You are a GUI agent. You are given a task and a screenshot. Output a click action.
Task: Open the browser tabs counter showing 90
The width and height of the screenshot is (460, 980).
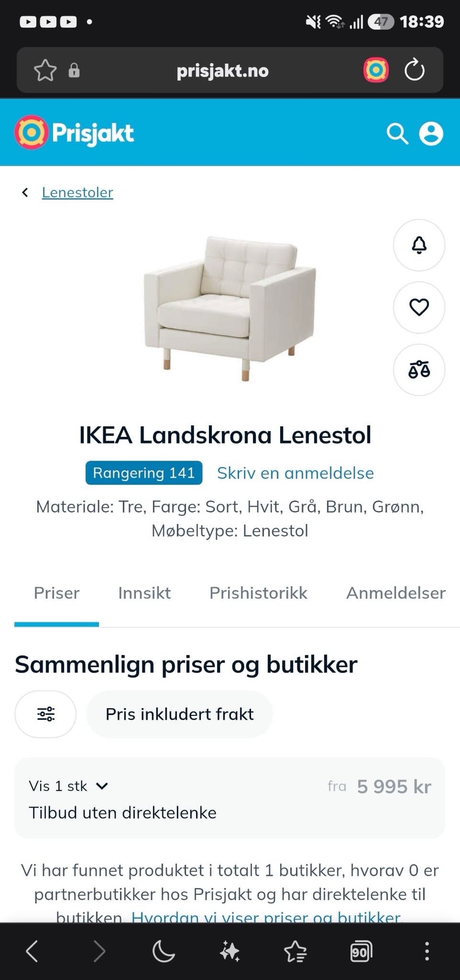[x=361, y=951]
